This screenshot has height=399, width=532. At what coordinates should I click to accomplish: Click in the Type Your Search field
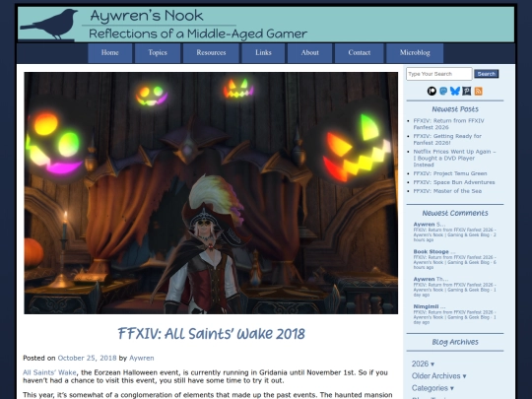[439, 74]
